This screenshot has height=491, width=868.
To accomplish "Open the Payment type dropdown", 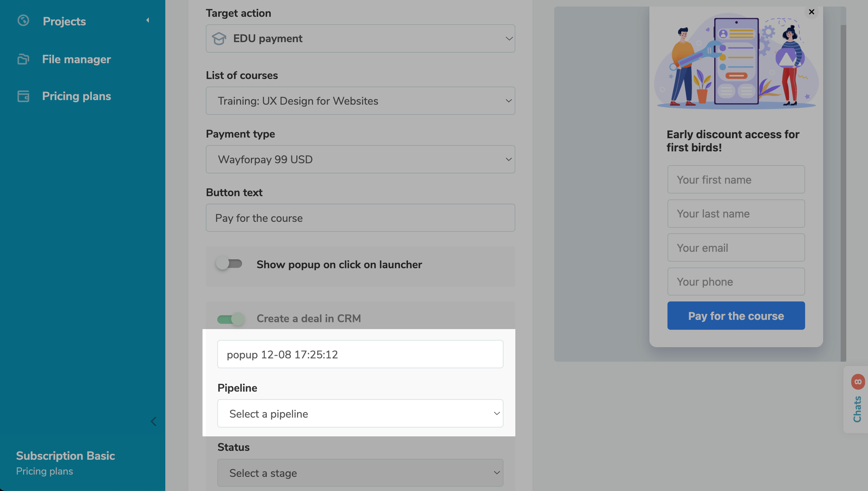I will coord(360,159).
